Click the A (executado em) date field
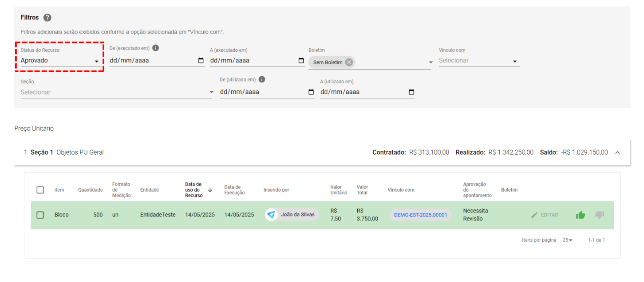This screenshot has width=644, height=282. click(x=253, y=61)
